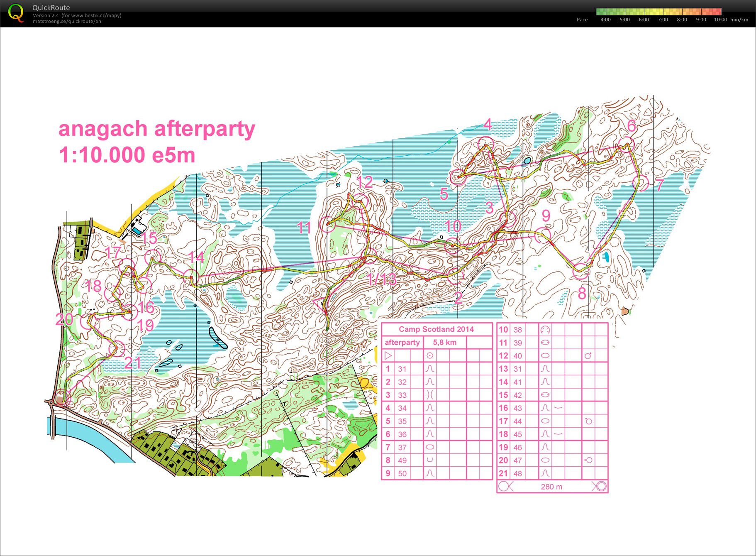Viewport: 756px width, 556px height.
Task: Click the afterparty cell in control table
Action: [402, 343]
